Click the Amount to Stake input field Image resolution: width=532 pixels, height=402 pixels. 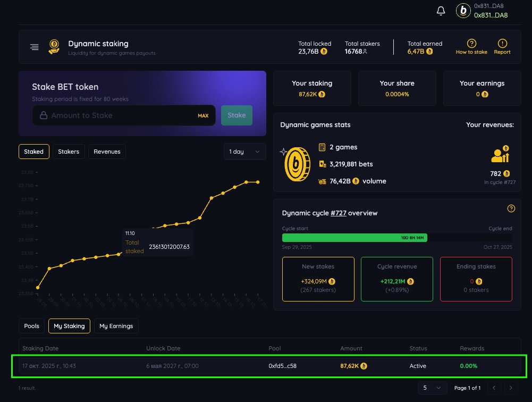tap(122, 115)
